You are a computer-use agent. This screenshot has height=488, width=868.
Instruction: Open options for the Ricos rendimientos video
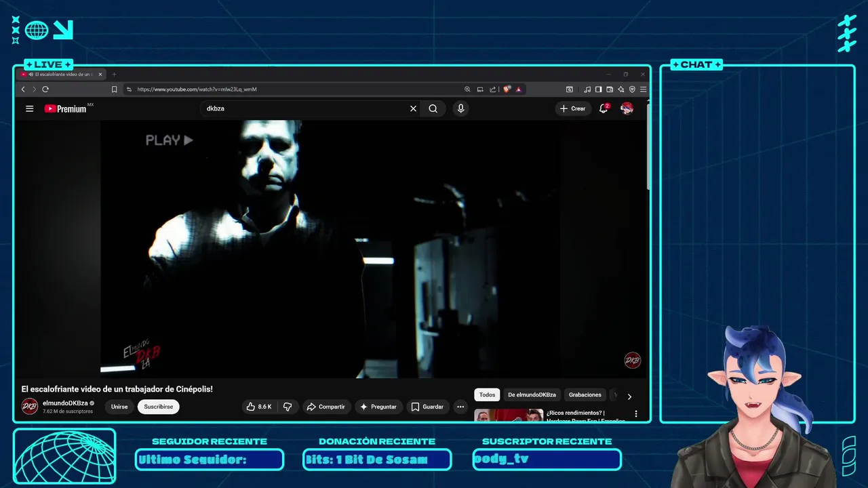636,413
